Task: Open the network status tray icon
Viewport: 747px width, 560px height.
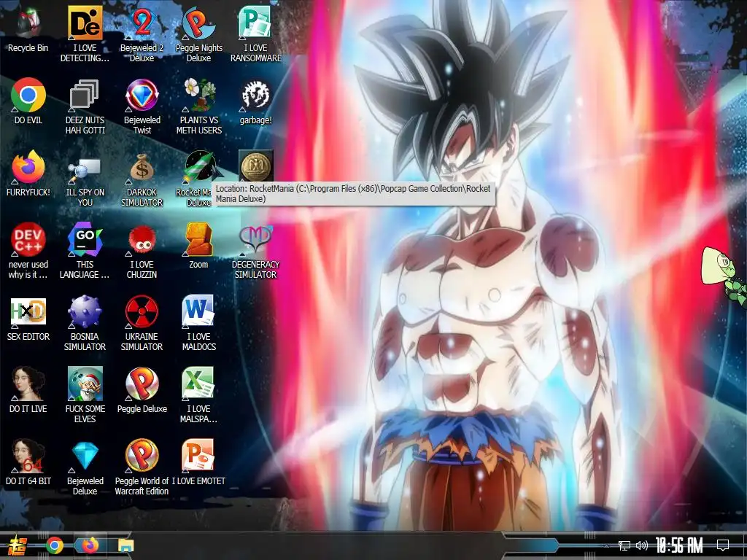Action: click(x=624, y=545)
